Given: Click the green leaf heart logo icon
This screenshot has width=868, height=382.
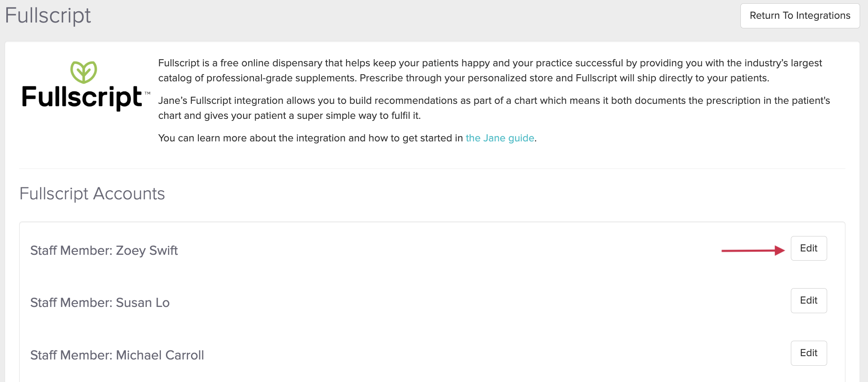Looking at the screenshot, I should tap(83, 72).
